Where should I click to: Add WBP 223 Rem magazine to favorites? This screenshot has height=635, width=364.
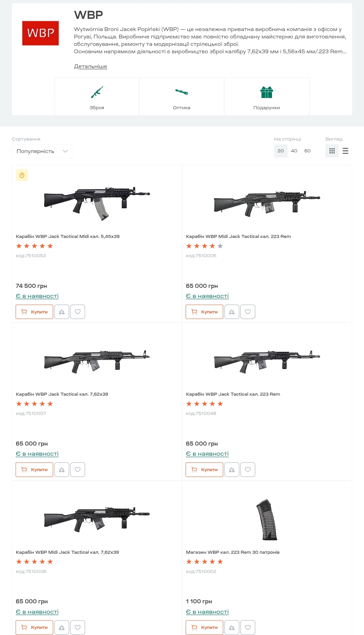tap(248, 628)
